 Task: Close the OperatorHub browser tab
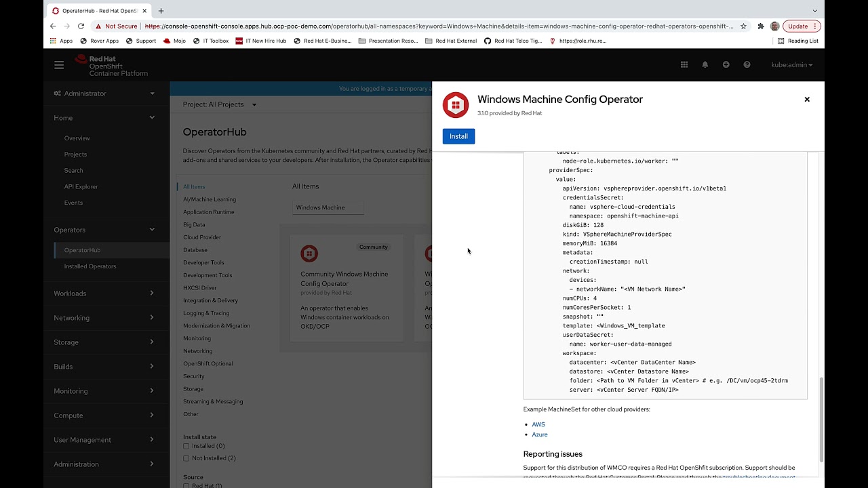(144, 11)
